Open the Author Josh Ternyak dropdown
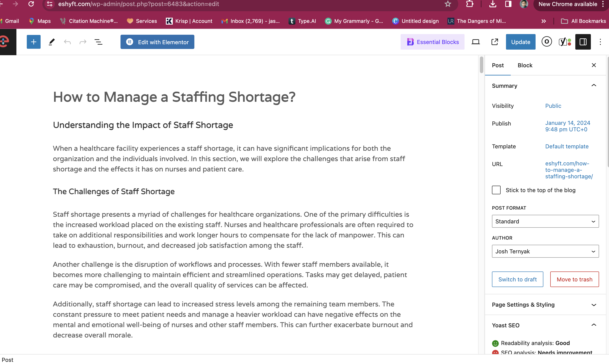Screen dimensions: 609x364 coord(545,251)
